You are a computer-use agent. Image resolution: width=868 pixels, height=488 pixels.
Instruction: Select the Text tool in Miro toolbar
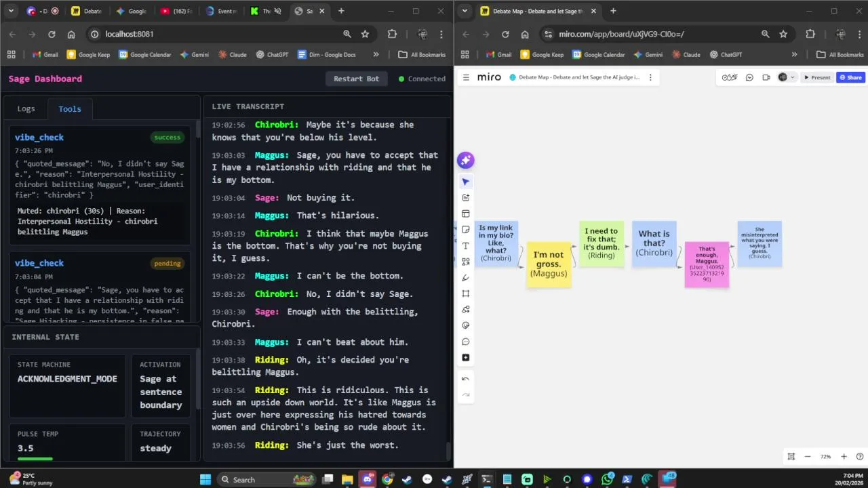pyautogui.click(x=465, y=245)
